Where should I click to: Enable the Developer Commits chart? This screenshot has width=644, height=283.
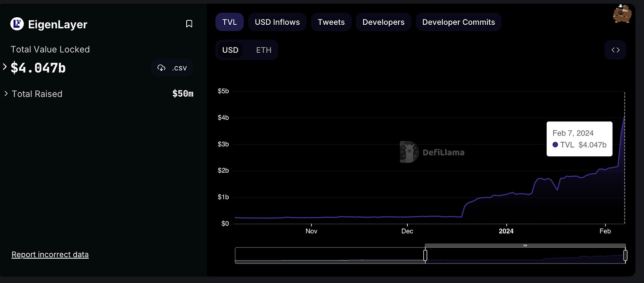459,22
